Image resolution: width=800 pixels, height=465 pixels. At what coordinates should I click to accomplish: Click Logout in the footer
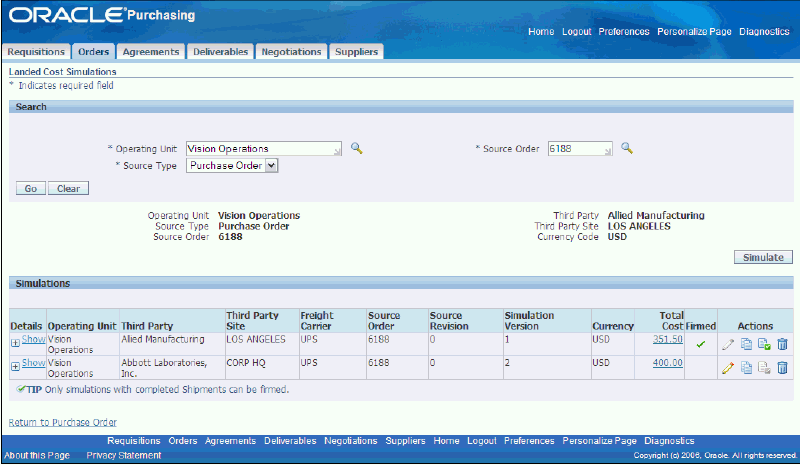click(482, 440)
